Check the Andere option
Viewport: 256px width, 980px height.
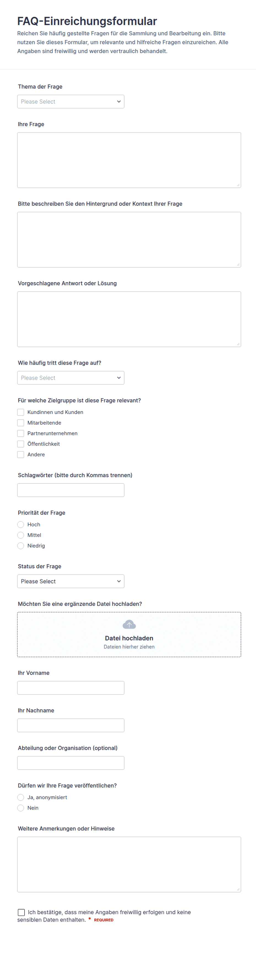21,455
